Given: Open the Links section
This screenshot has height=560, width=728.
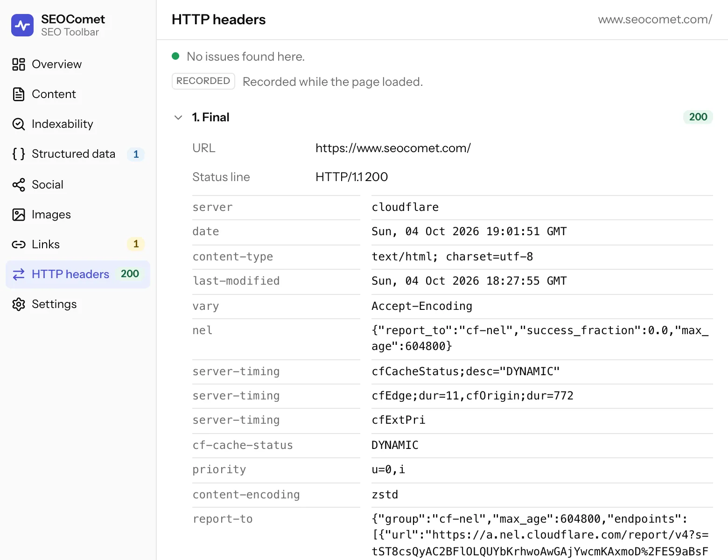Looking at the screenshot, I should [x=78, y=245].
